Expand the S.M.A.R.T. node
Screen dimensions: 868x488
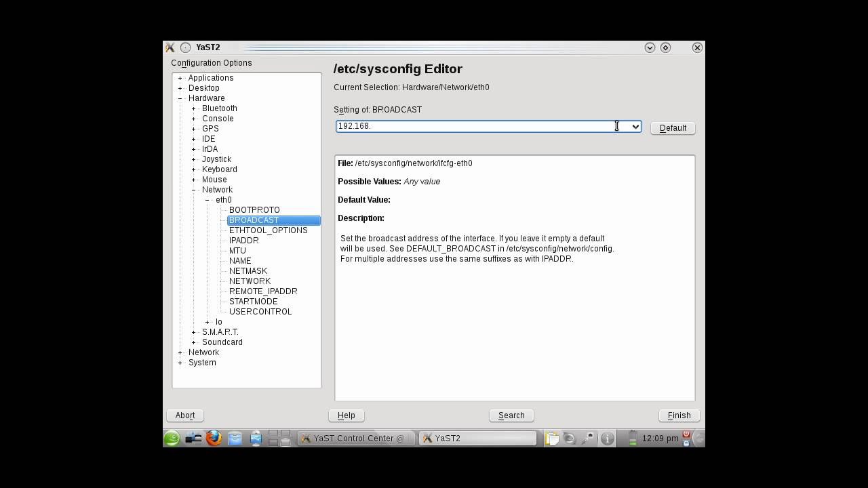[194, 332]
